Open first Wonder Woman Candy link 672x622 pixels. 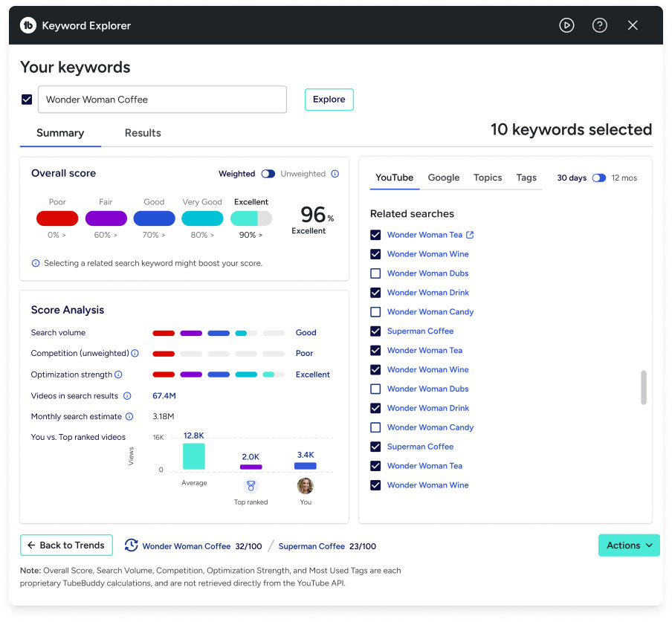click(430, 312)
